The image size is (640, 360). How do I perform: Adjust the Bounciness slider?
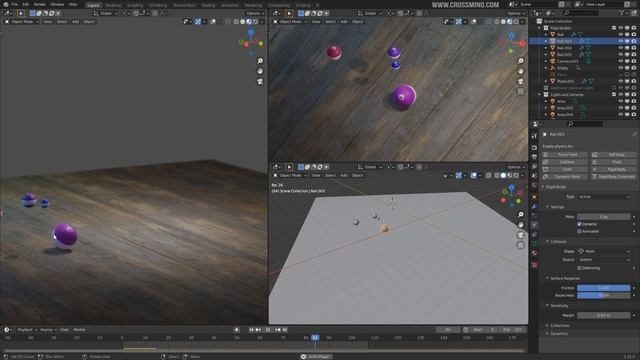click(x=604, y=295)
